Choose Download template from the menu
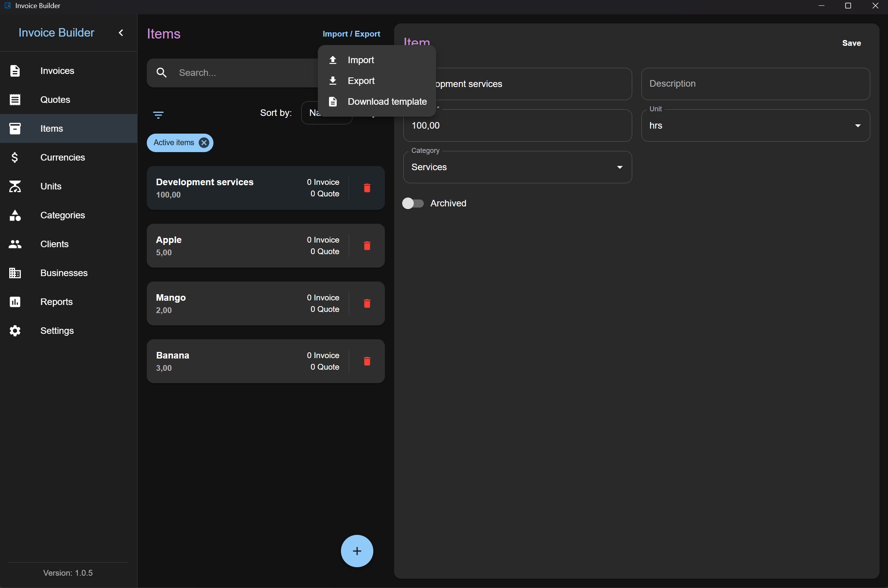888x588 pixels. (x=377, y=102)
